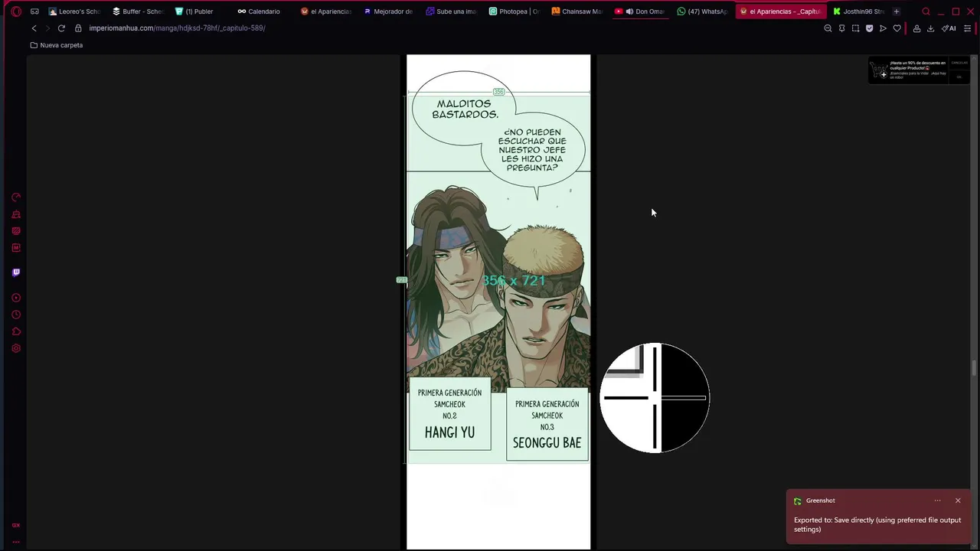This screenshot has height=551, width=980.
Task: View site security lock info
Action: click(78, 28)
